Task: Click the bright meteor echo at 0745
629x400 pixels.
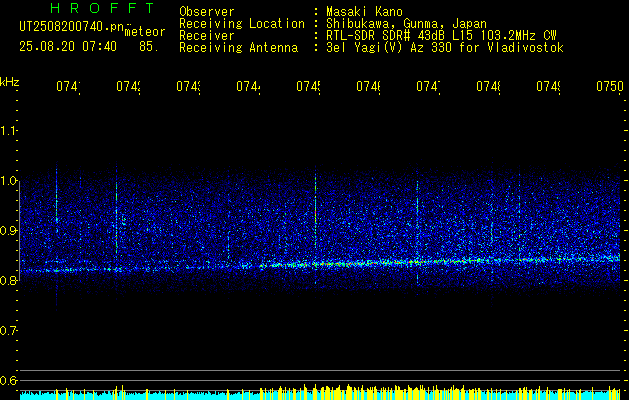Action: (x=316, y=225)
